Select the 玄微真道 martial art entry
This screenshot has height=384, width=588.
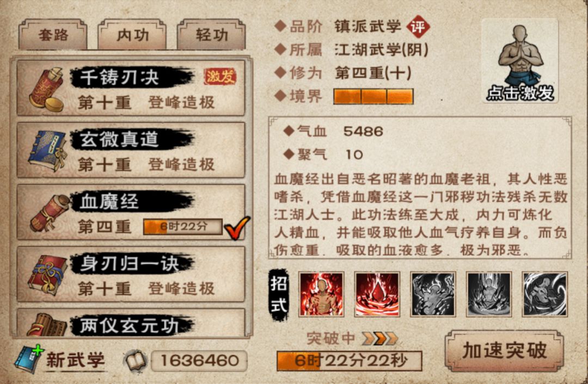click(131, 151)
